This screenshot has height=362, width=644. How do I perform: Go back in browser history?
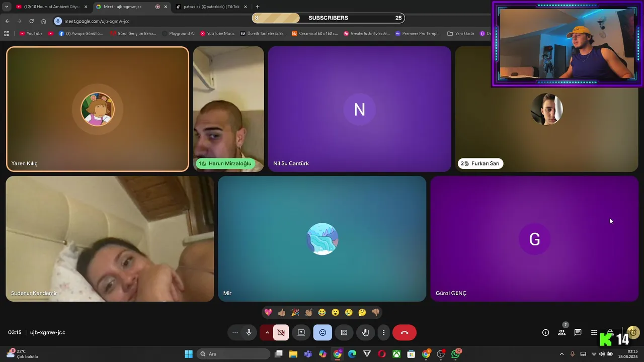[x=7, y=21]
